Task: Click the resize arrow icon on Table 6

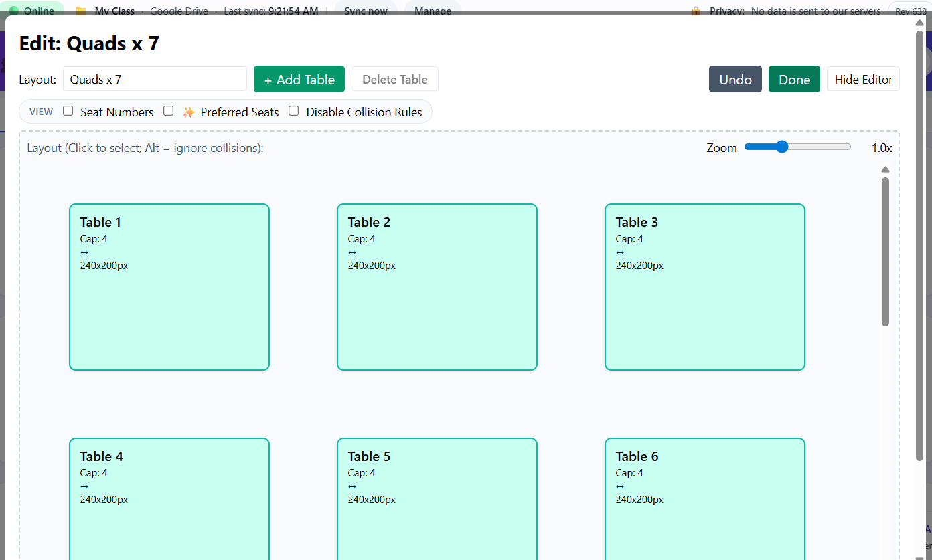Action: click(619, 486)
